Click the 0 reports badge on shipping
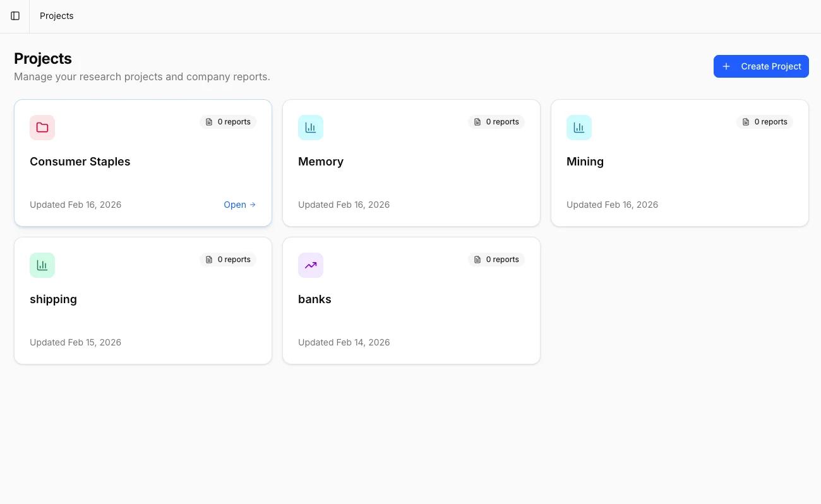 (227, 259)
